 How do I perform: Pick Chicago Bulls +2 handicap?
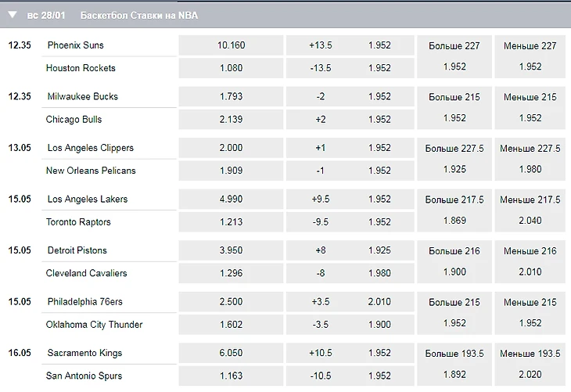pos(350,120)
